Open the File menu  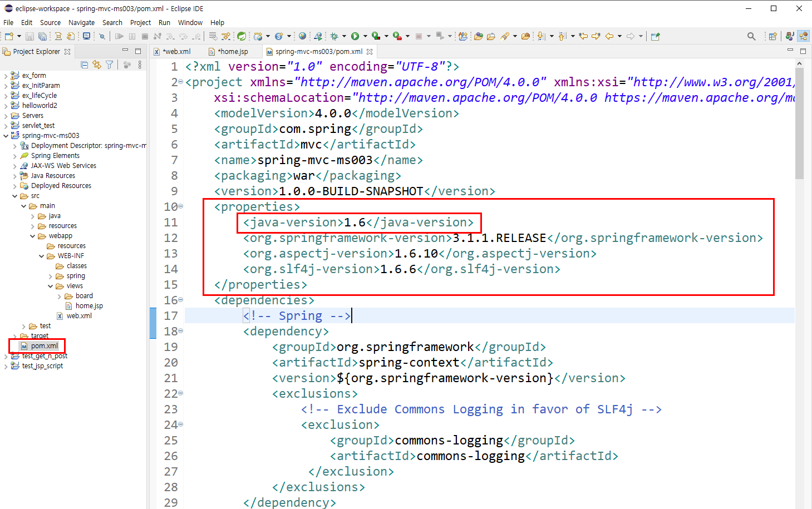8,22
